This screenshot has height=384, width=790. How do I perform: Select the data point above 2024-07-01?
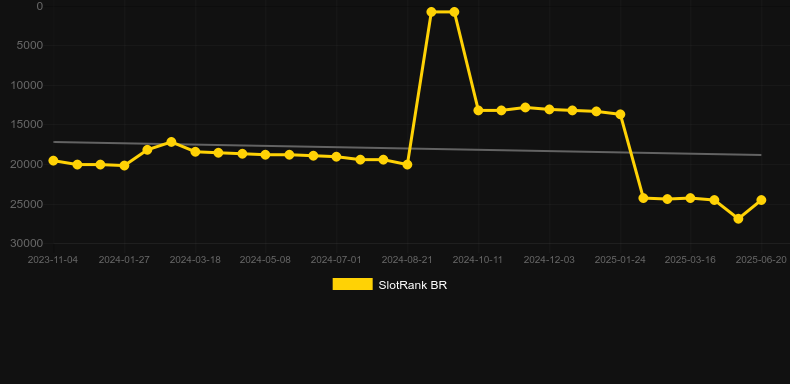point(337,157)
